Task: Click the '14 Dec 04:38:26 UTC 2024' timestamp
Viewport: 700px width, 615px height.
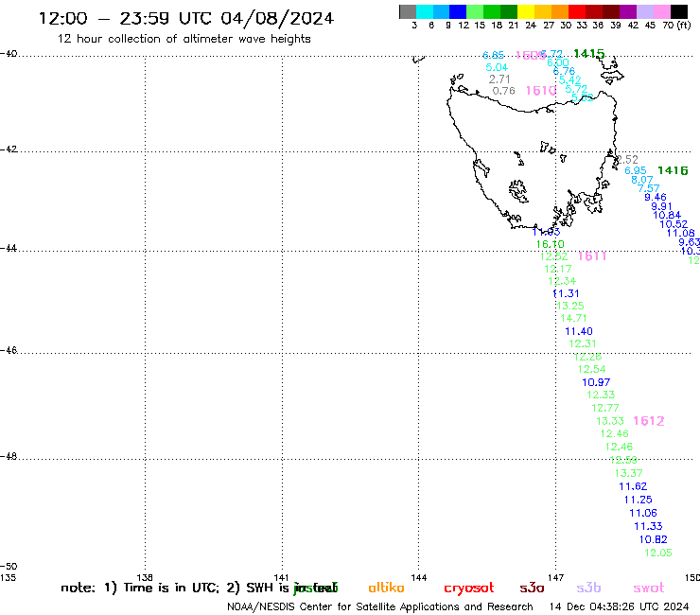Action: 620,606
